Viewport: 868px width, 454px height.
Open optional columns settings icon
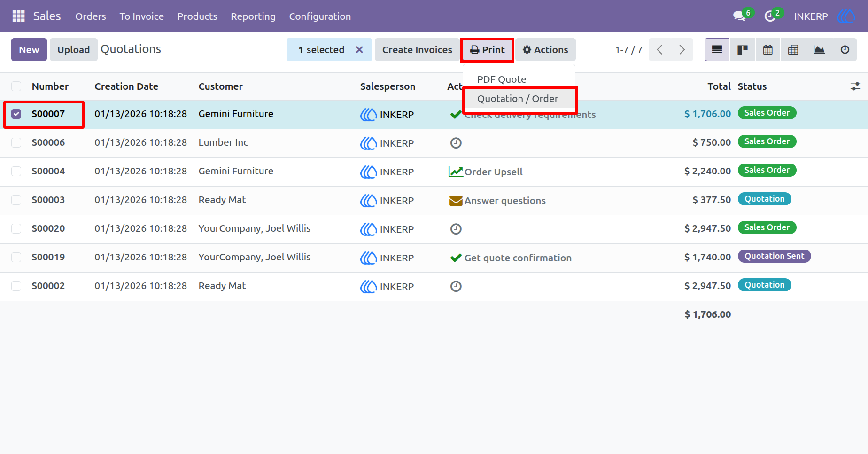pos(855,86)
